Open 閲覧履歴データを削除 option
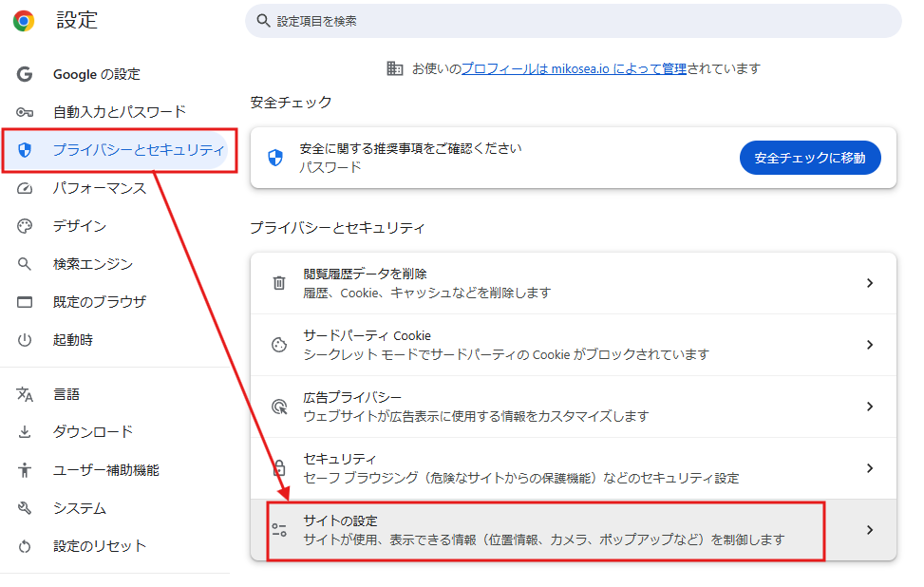This screenshot has height=587, width=924. [x=574, y=283]
